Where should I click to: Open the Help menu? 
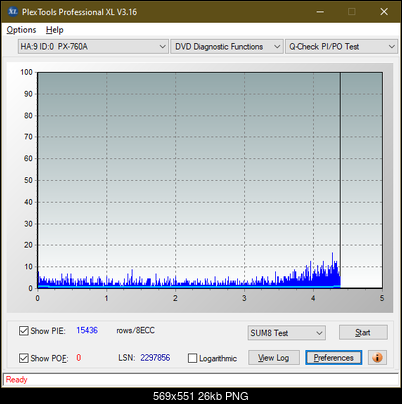(54, 30)
